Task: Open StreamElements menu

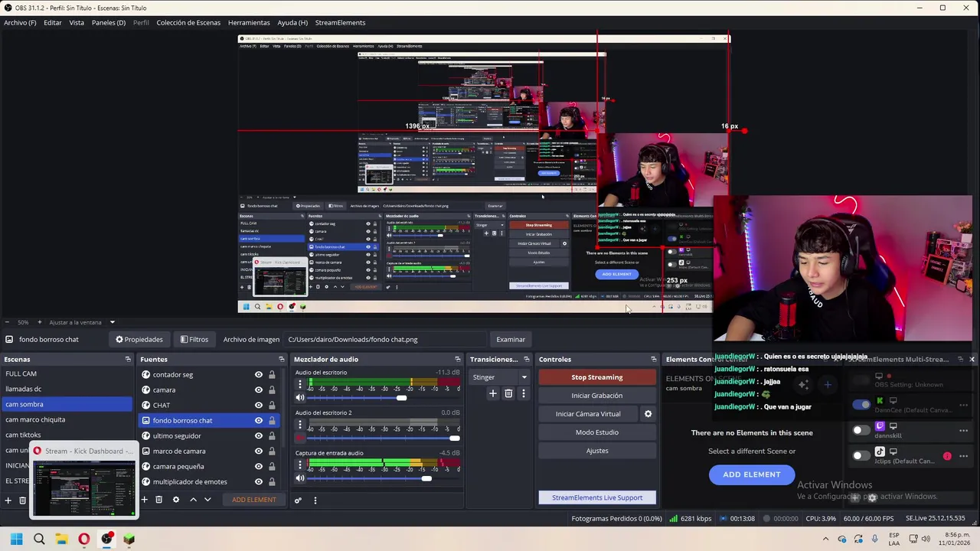Action: 340,22
